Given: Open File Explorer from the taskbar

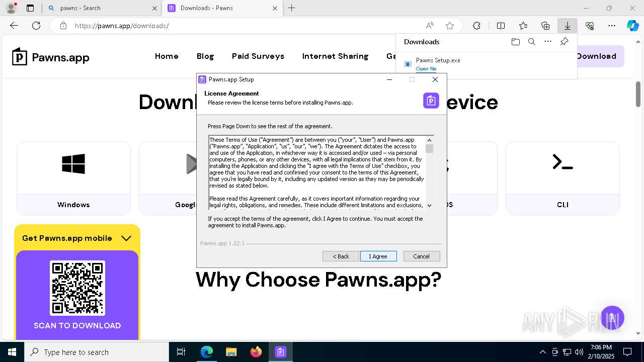Looking at the screenshot, I should coord(231,352).
